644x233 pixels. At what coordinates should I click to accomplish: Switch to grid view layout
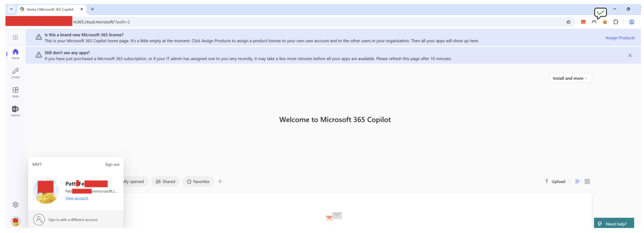tap(587, 182)
